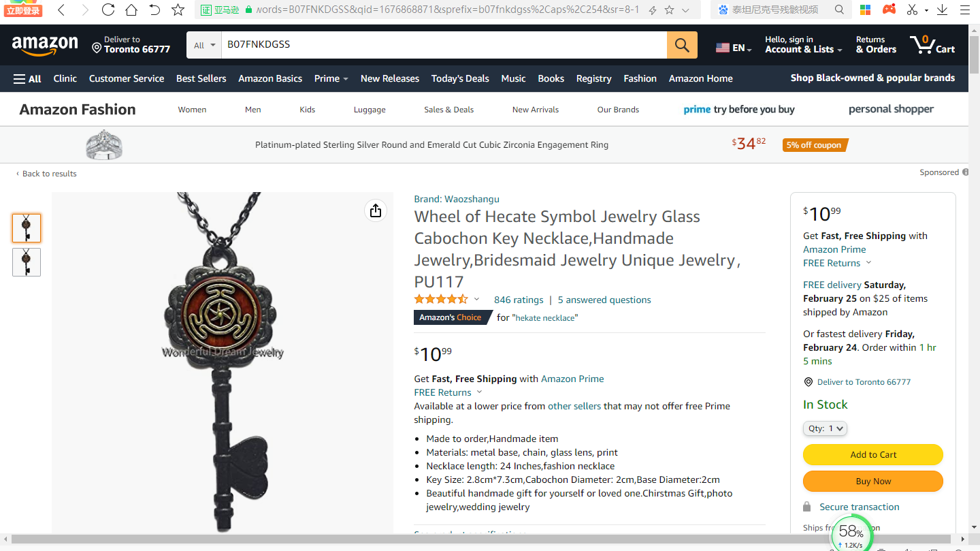980x551 pixels.
Task: Click the browser refresh icon
Action: click(x=108, y=10)
